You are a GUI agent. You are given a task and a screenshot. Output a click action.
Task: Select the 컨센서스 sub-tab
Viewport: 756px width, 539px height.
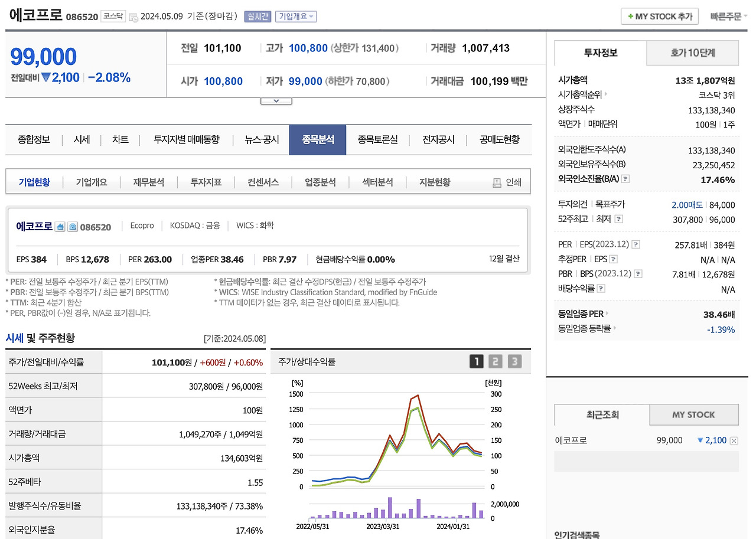[x=263, y=182]
